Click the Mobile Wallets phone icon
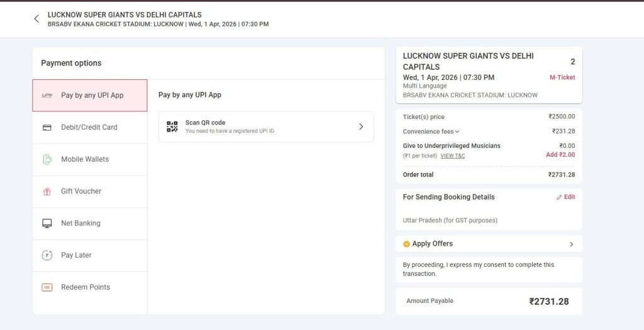The height and width of the screenshot is (330, 644). (x=47, y=159)
